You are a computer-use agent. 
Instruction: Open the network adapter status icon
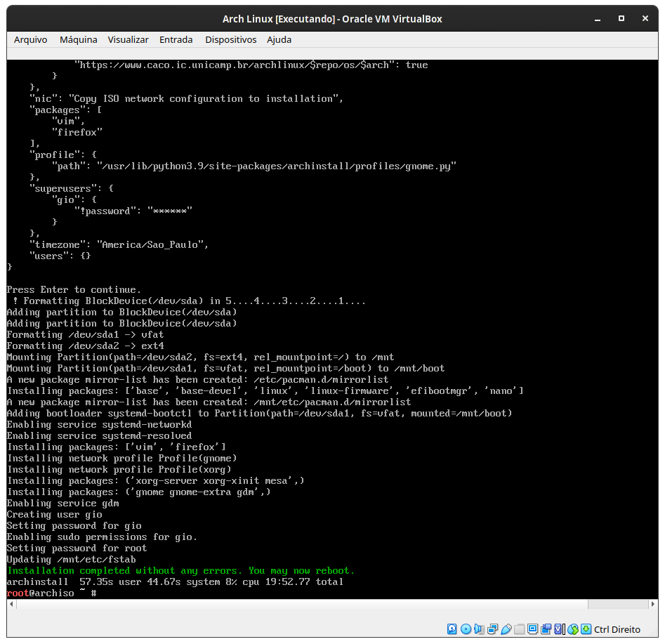(492, 629)
